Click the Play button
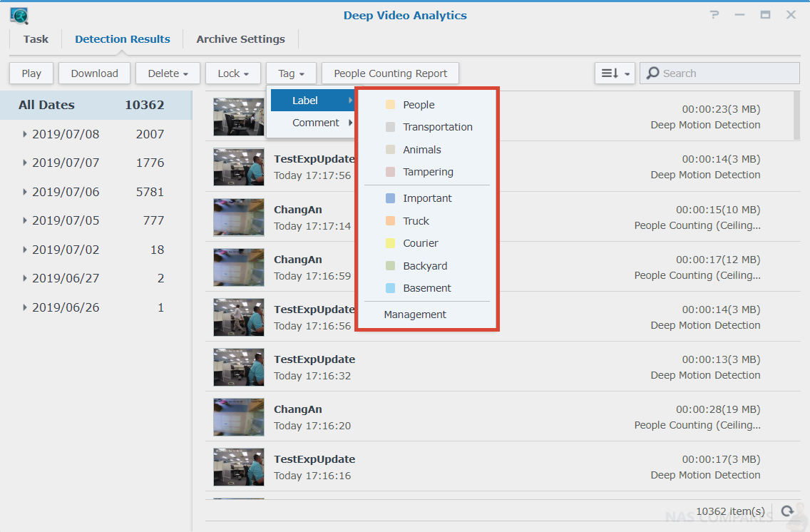 click(31, 73)
